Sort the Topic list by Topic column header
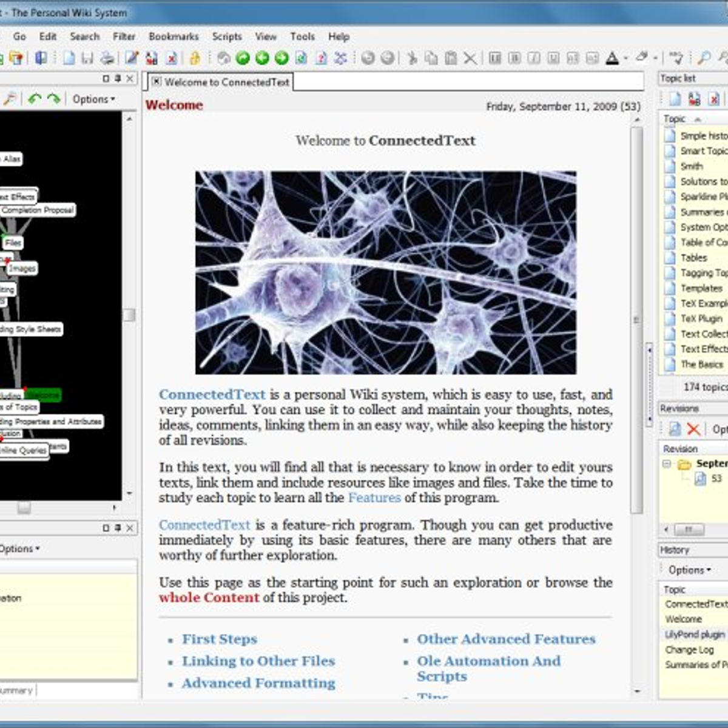This screenshot has width=728, height=728. click(x=693, y=119)
